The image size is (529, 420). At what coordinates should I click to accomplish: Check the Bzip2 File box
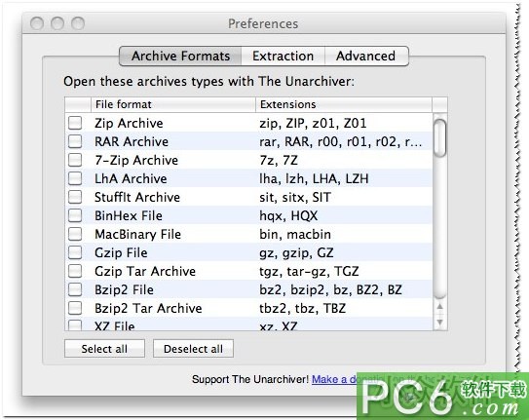pos(75,289)
